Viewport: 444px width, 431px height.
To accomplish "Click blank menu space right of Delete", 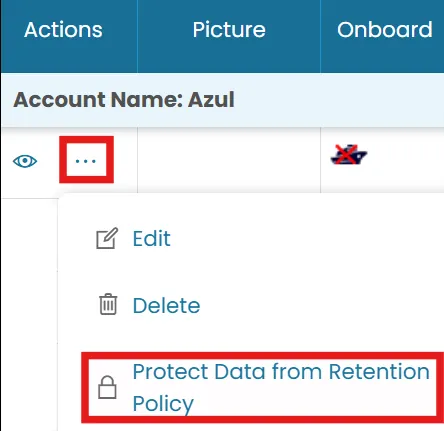I will pos(320,305).
